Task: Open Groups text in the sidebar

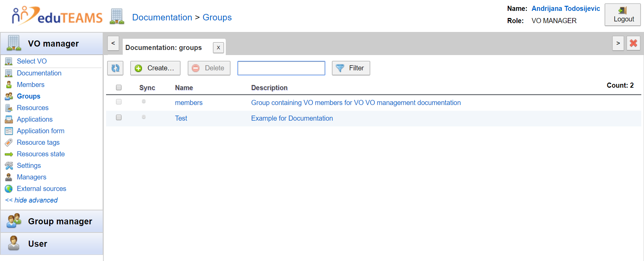Action: [29, 96]
